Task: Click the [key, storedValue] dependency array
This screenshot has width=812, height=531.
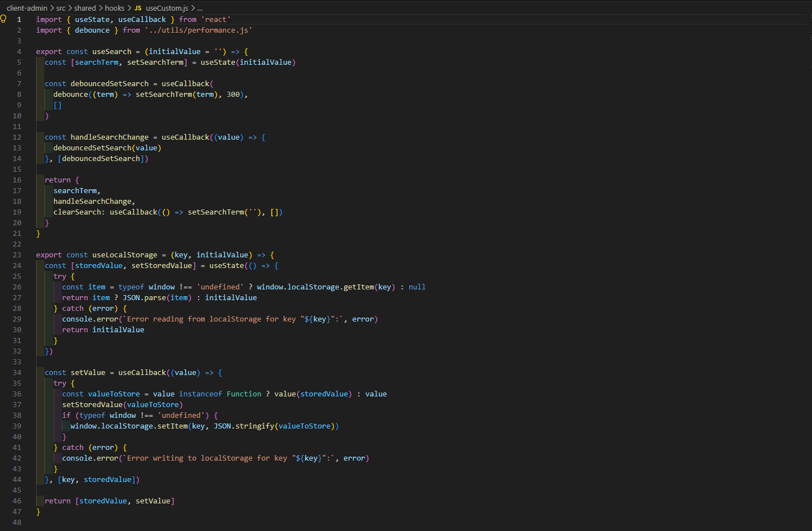Action: point(97,479)
